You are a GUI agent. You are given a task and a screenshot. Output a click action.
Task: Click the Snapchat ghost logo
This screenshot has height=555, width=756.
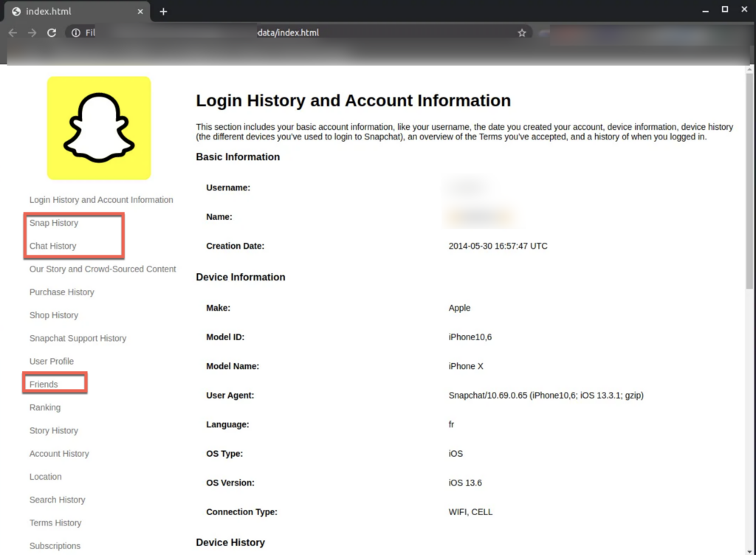tap(99, 128)
